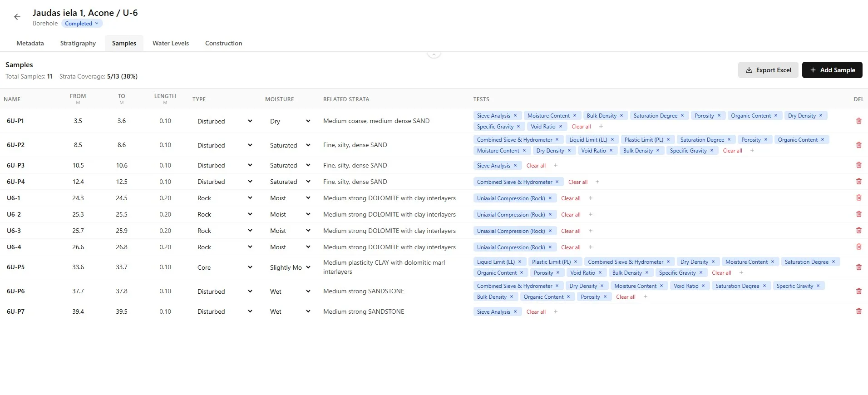Clear all tests for sample 6U-P2
This screenshot has width=868, height=395.
pyautogui.click(x=732, y=151)
